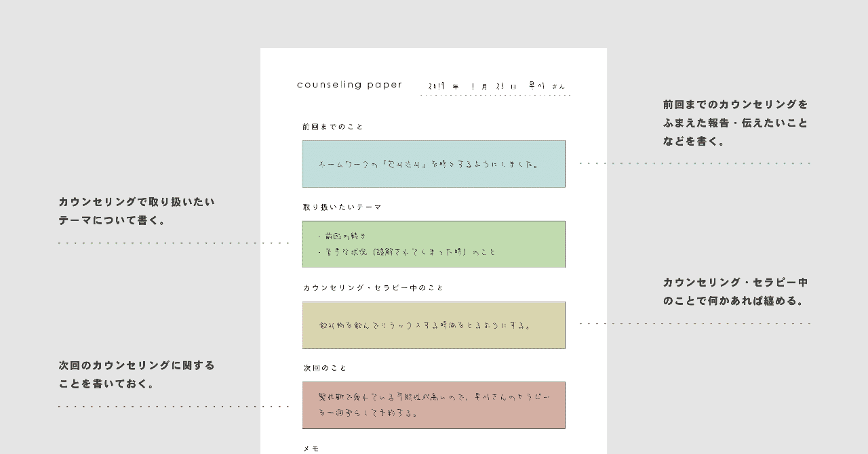The image size is (868, 454).
Task: Click the name field ending with さん
Action: coord(547,86)
